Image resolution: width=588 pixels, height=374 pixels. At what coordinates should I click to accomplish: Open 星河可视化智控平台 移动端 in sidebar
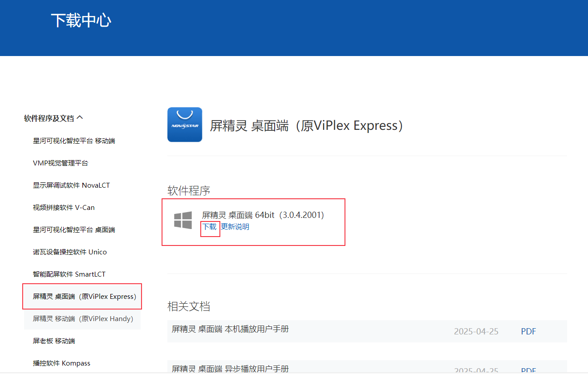coord(74,141)
